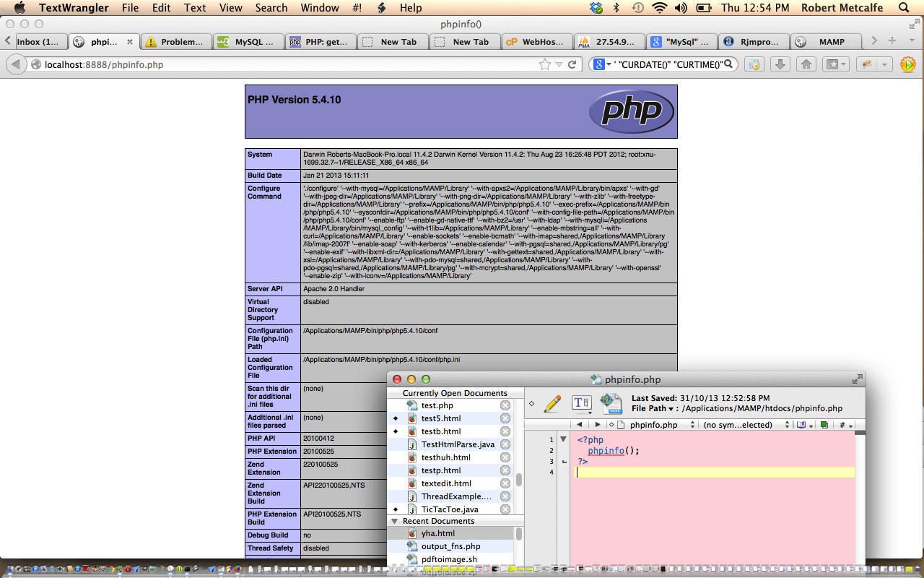Open the volume control in menu bar
924x578 pixels.
point(681,8)
